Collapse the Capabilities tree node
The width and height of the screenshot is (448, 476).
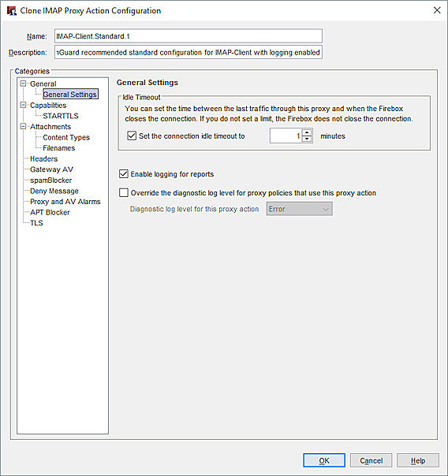click(x=23, y=105)
